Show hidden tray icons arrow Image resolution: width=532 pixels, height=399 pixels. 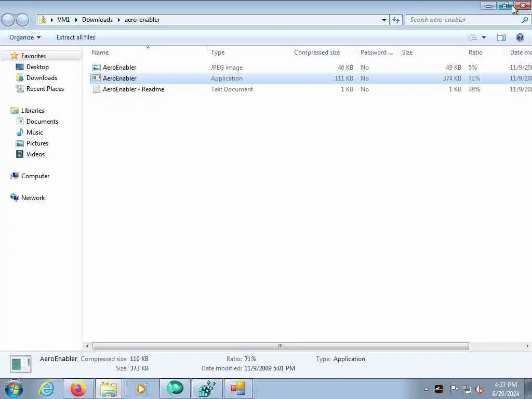pyautogui.click(x=426, y=389)
